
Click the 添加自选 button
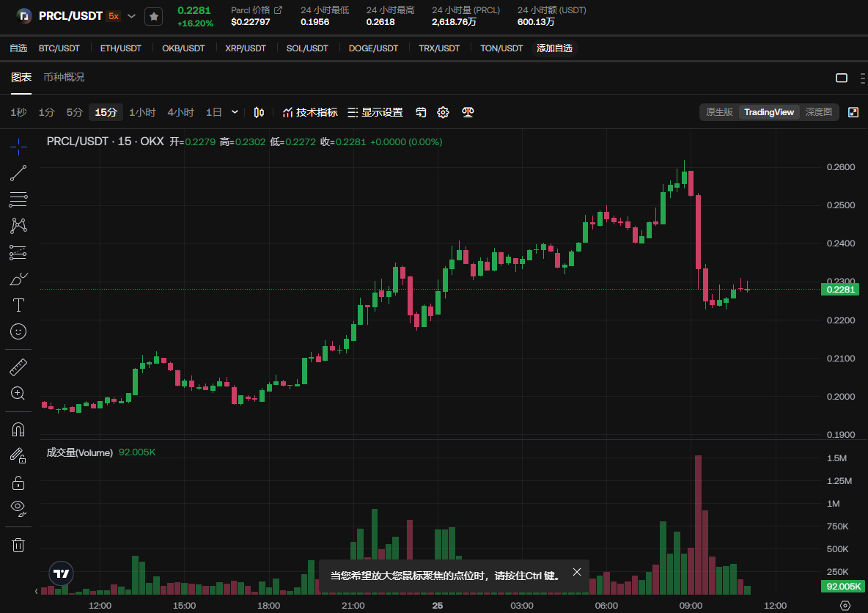click(554, 48)
